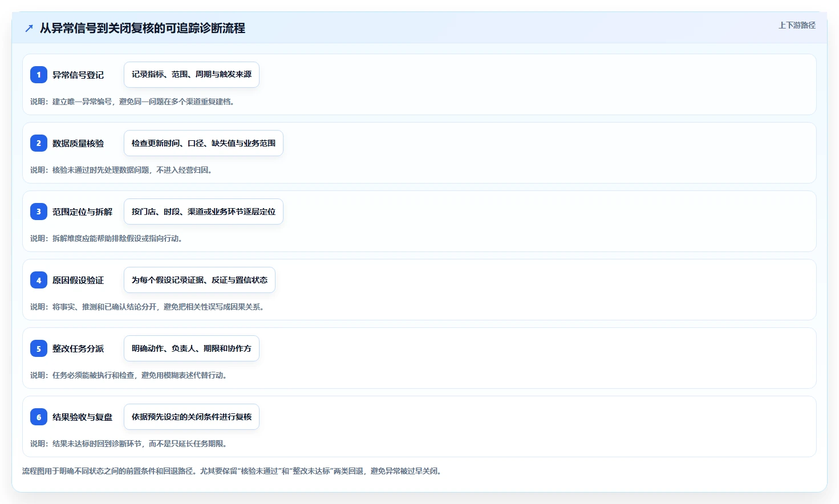Click the note 核验未通过时先处理数据问题
This screenshot has height=504, width=839.
[x=101, y=170]
